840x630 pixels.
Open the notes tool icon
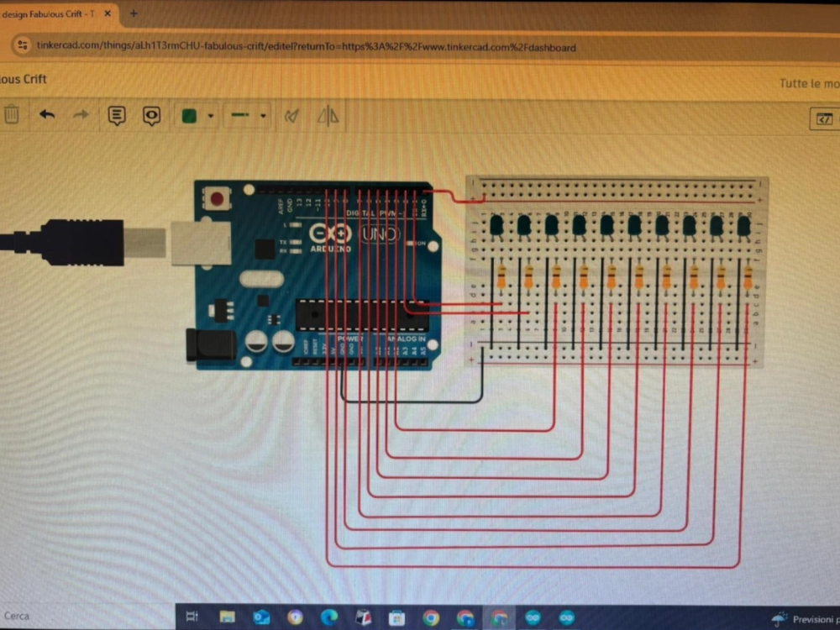(117, 116)
